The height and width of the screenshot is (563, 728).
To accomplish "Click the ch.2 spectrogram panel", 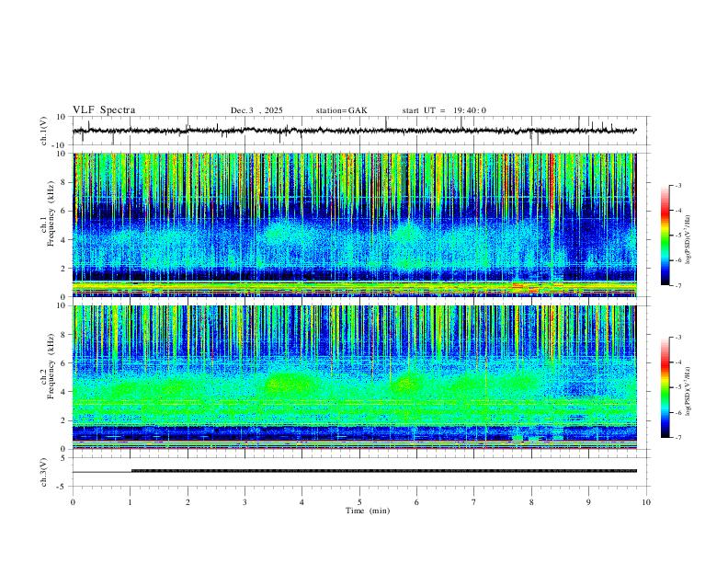I will [x=355, y=377].
